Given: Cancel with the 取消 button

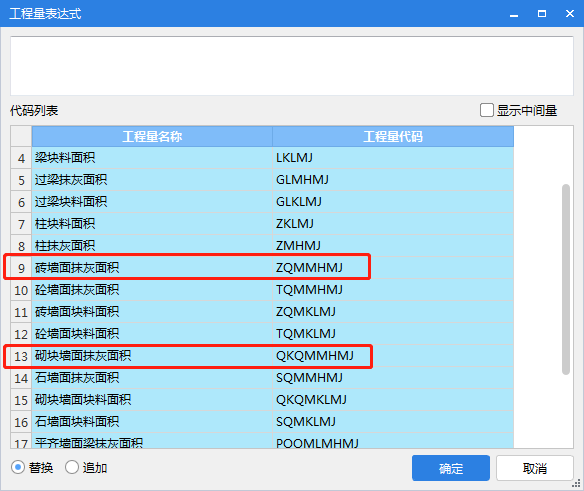Looking at the screenshot, I should [x=534, y=468].
